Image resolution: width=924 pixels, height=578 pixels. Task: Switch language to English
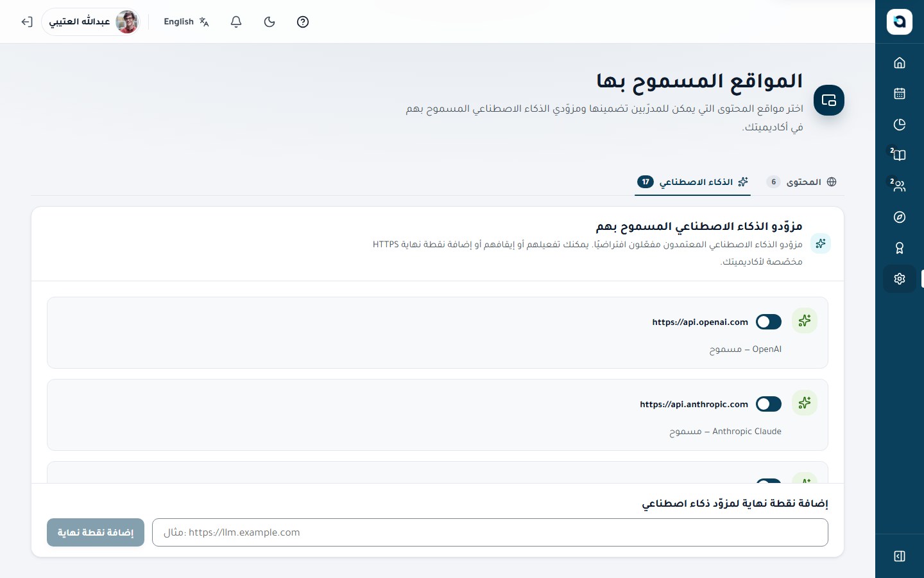click(186, 22)
